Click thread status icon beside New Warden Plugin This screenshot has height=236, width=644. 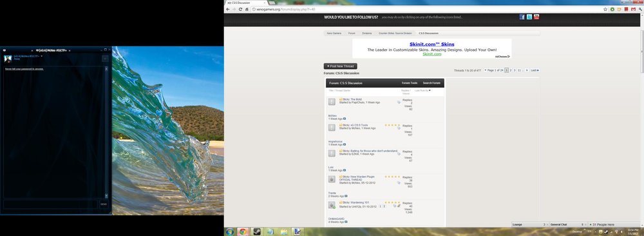(x=332, y=179)
